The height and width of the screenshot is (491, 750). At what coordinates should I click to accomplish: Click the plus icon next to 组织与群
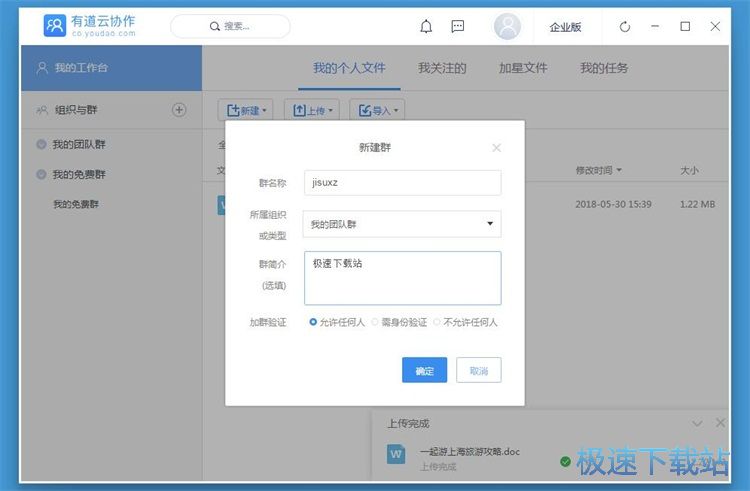(x=179, y=109)
